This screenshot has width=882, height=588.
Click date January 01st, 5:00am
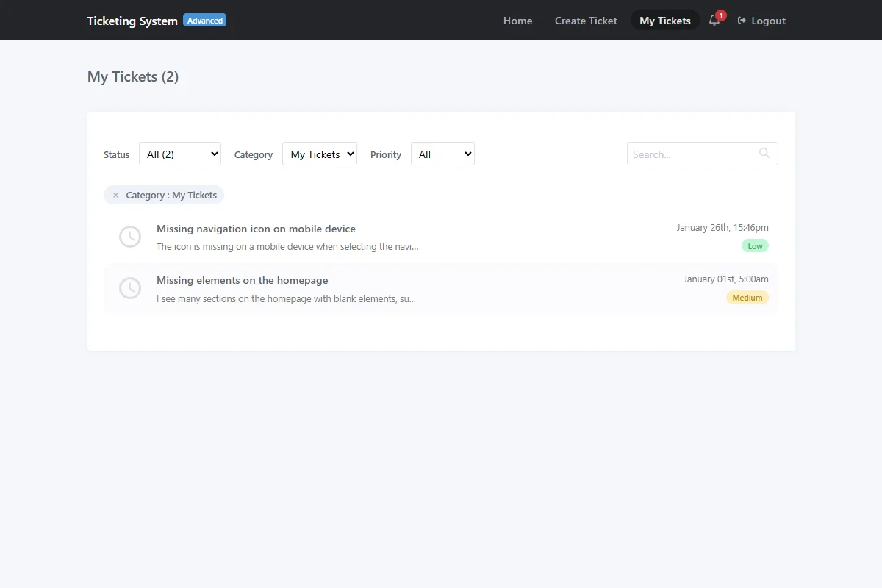pos(726,279)
